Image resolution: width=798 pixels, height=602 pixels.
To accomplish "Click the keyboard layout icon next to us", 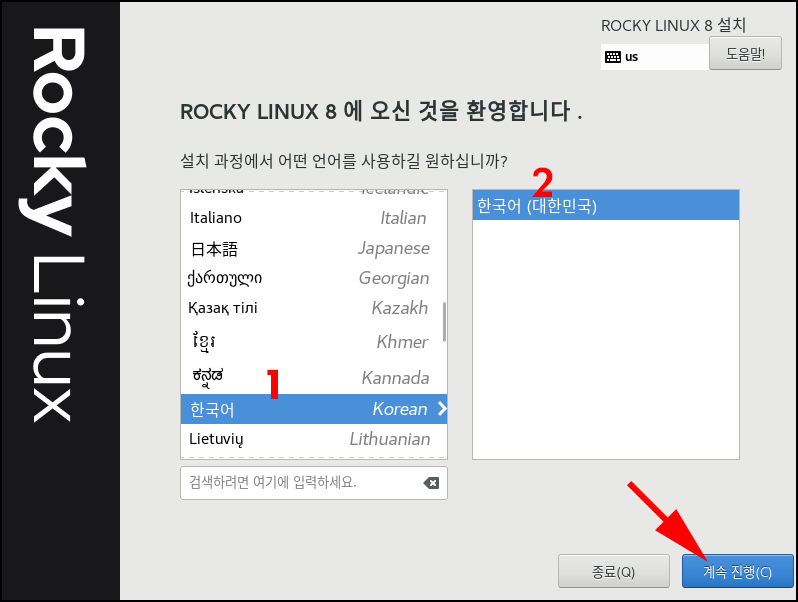I will (613, 57).
